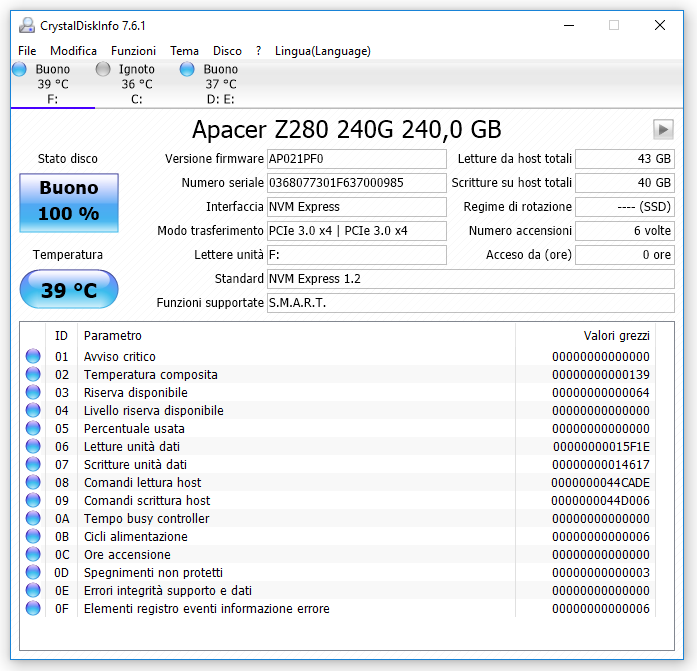
Task: Open the Tema menu
Action: [184, 51]
